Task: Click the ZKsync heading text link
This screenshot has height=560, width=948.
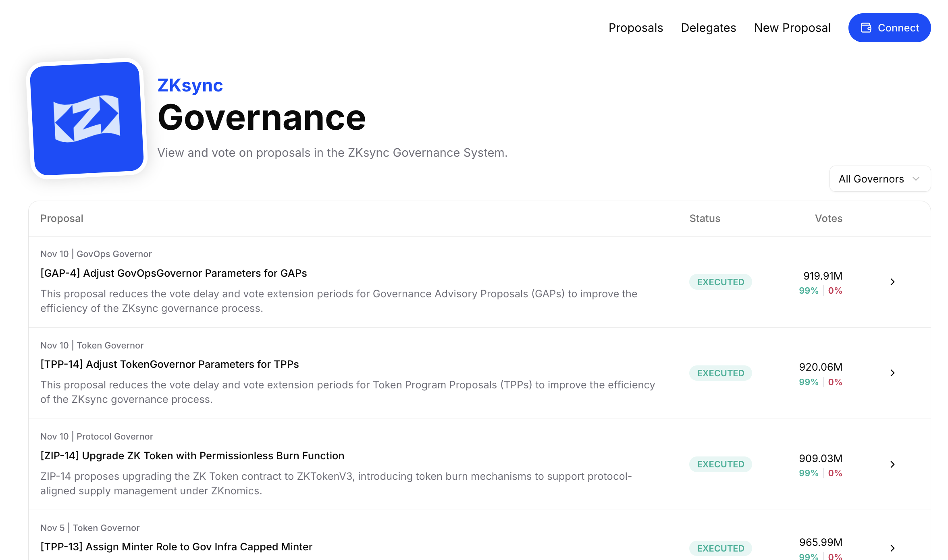Action: pyautogui.click(x=190, y=85)
